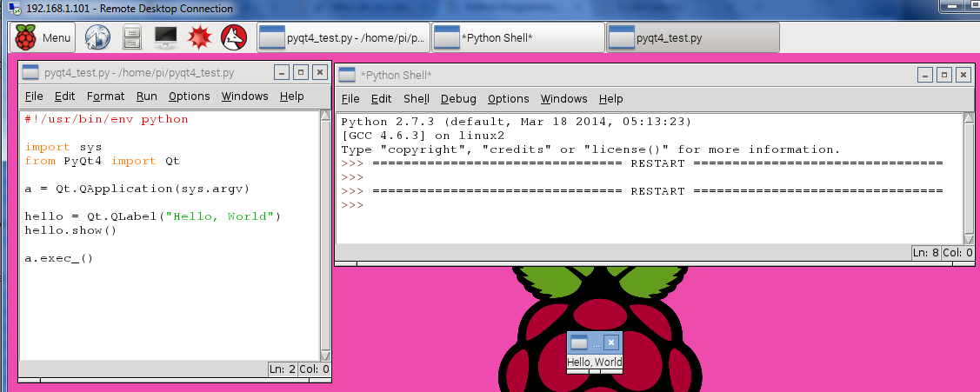Switch to pyqt4_test.py - /home/pi taskbar button
Image resolution: width=980 pixels, height=392 pixels.
coord(343,38)
